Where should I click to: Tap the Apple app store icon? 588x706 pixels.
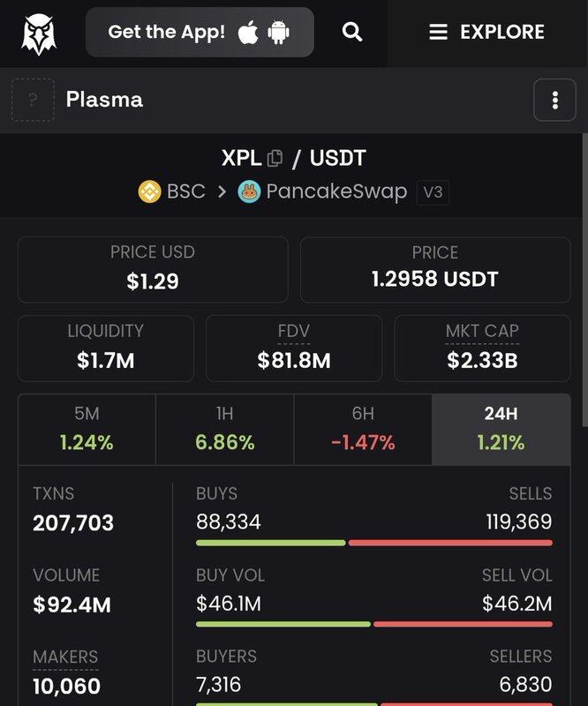[x=248, y=33]
